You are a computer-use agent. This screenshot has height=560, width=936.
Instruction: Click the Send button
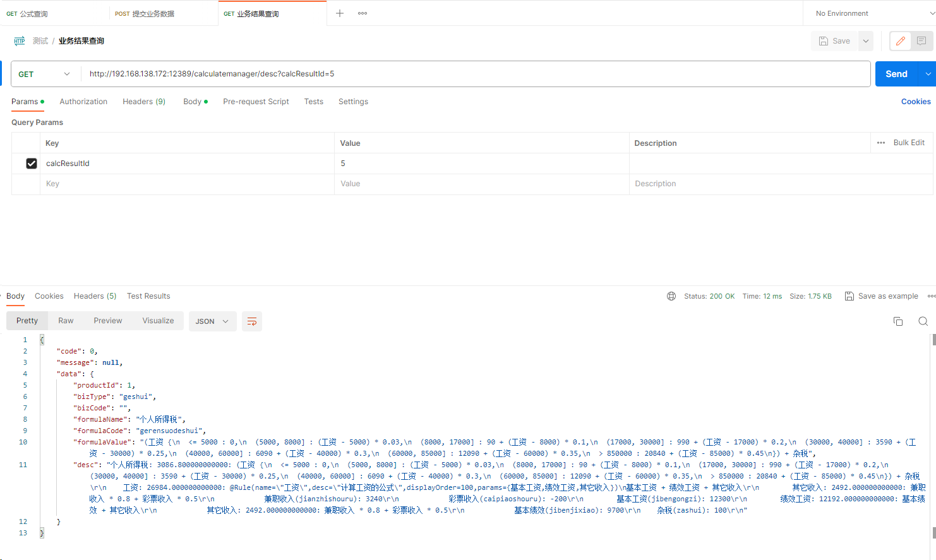(896, 74)
